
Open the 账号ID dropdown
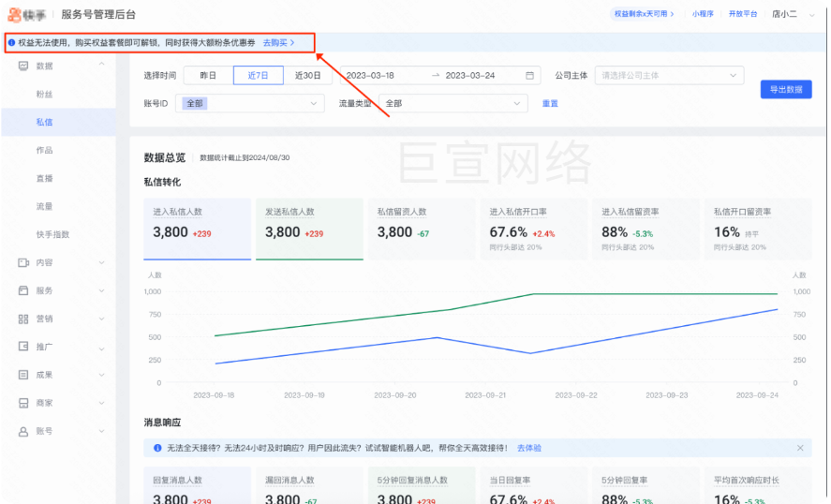(249, 103)
